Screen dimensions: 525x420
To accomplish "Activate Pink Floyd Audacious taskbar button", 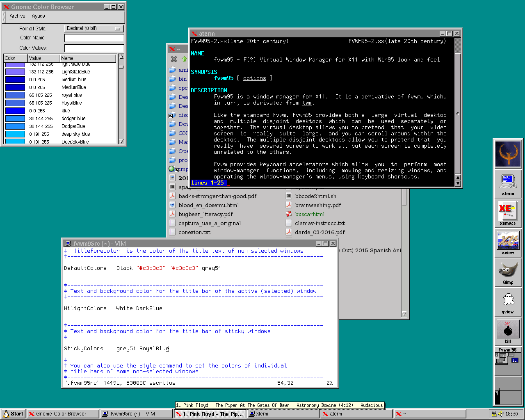I will click(x=210, y=414).
